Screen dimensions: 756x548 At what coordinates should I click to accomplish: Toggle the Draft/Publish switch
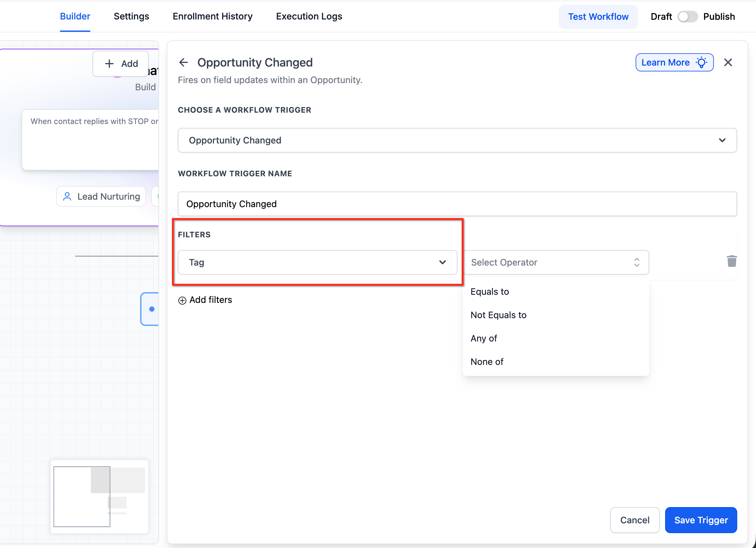click(x=687, y=17)
